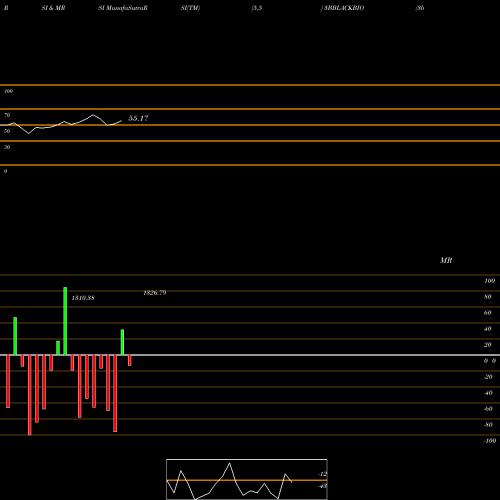
Task: Click the -40 label on MR right axis
Action: [488, 393]
